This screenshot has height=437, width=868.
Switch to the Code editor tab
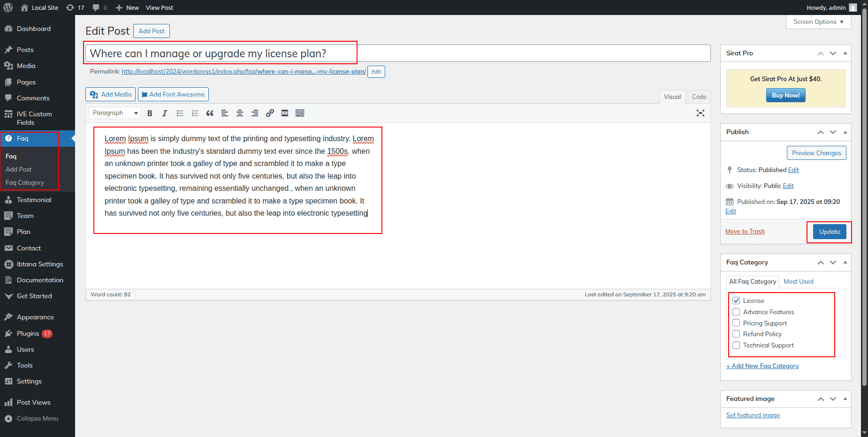(699, 97)
